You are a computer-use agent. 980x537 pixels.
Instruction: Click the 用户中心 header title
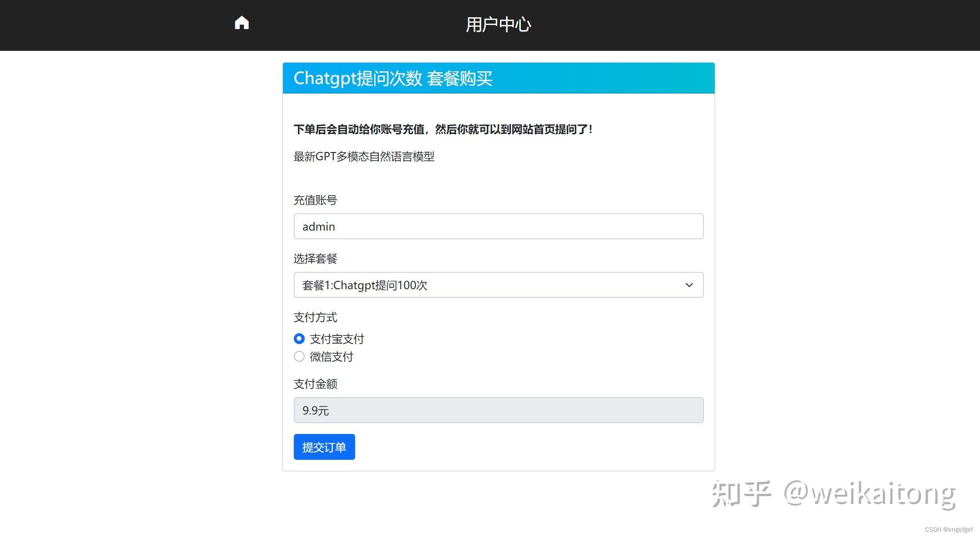[x=498, y=24]
